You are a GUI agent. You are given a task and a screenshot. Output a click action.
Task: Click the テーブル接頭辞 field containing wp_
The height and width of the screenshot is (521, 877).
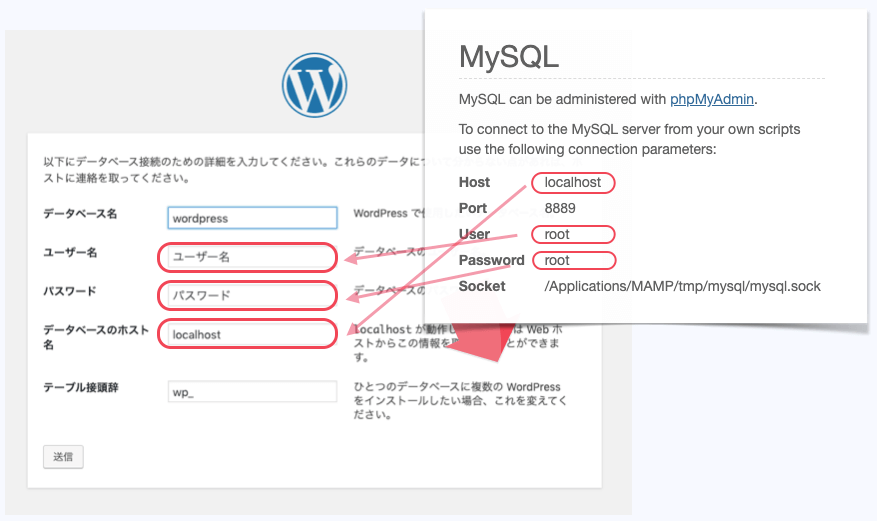252,392
